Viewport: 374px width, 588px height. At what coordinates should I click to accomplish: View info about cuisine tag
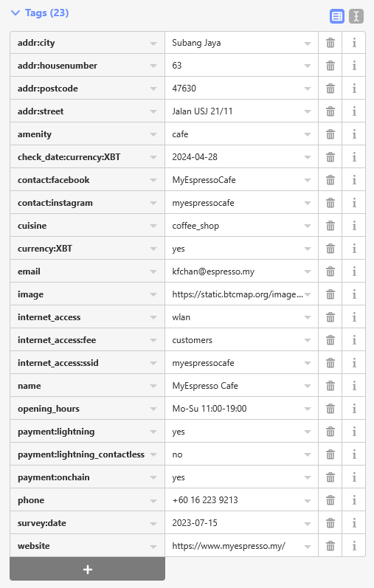(354, 226)
